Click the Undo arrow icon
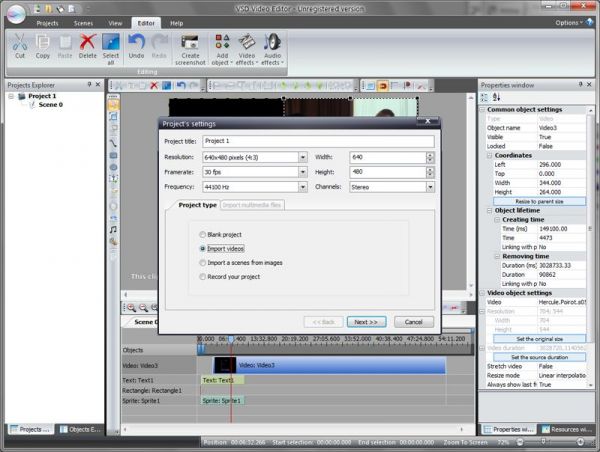 [137, 42]
